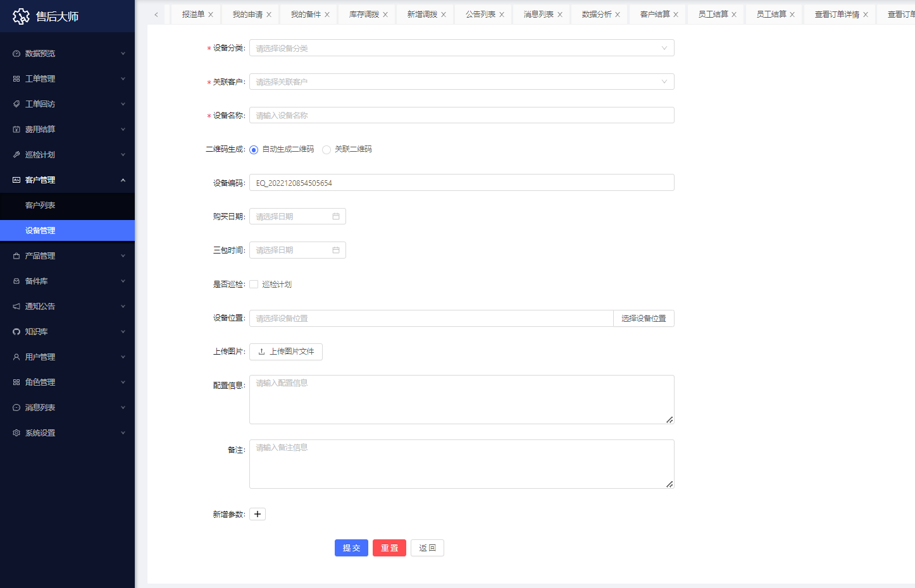This screenshot has width=915, height=588.
Task: Click the 系统设置 gear icon in sidebar
Action: pyautogui.click(x=16, y=433)
